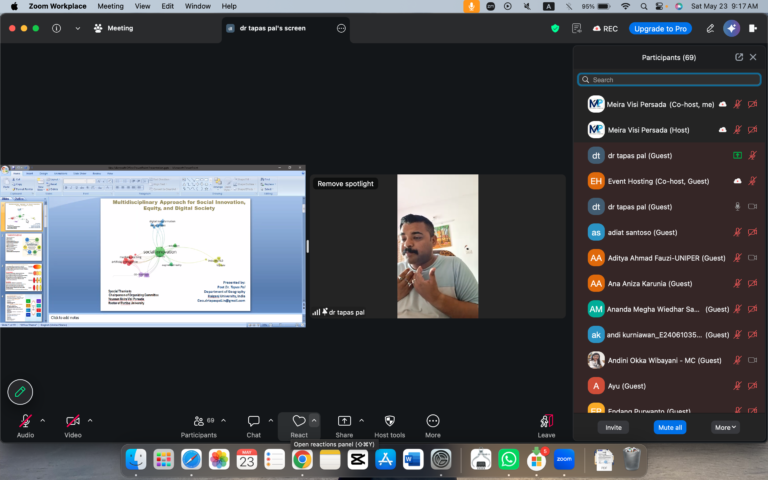Toggle Ana Aniza Karunia microphone

[737, 283]
